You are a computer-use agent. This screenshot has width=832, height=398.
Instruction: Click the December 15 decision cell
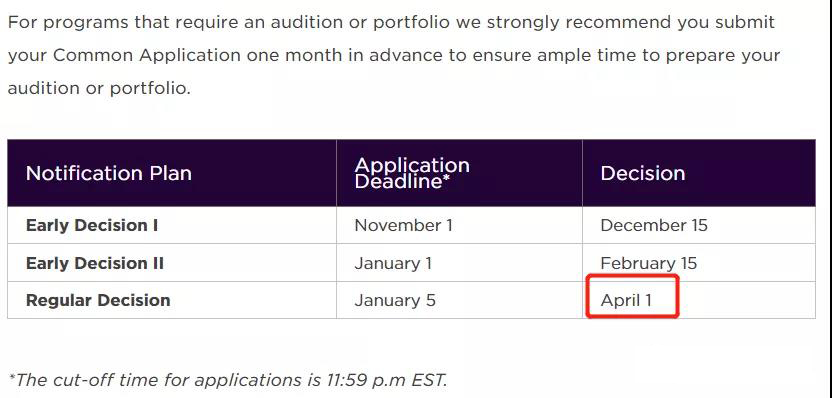654,225
